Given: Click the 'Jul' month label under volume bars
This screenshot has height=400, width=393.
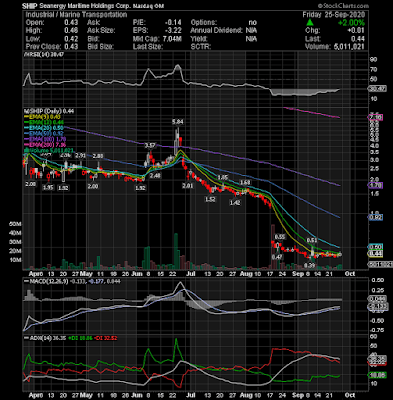Looking at the screenshot, I should tap(191, 274).
